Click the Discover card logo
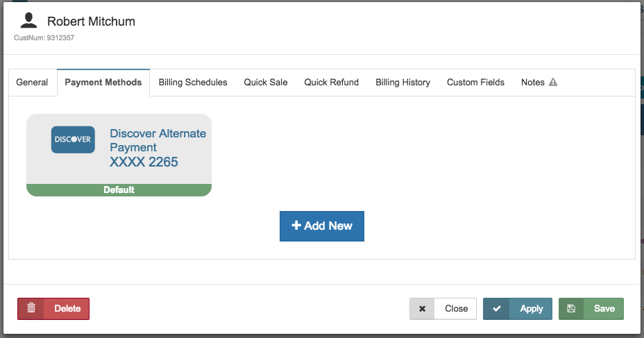 [x=73, y=140]
